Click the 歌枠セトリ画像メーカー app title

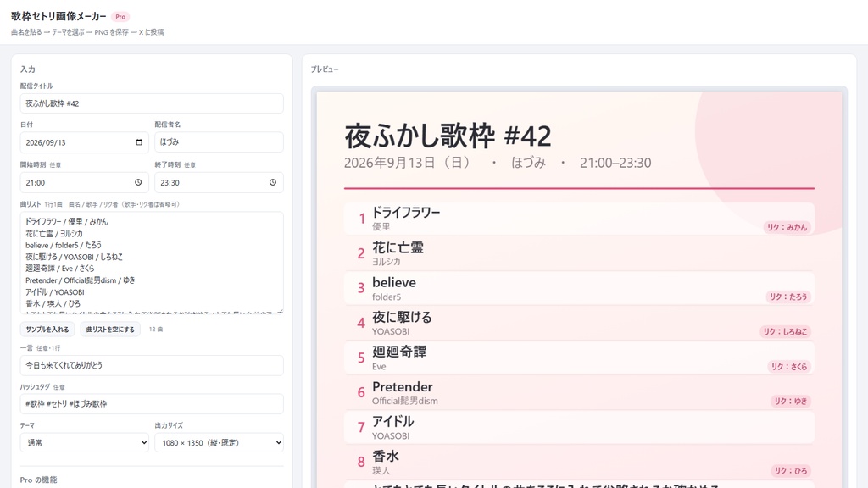click(x=58, y=17)
